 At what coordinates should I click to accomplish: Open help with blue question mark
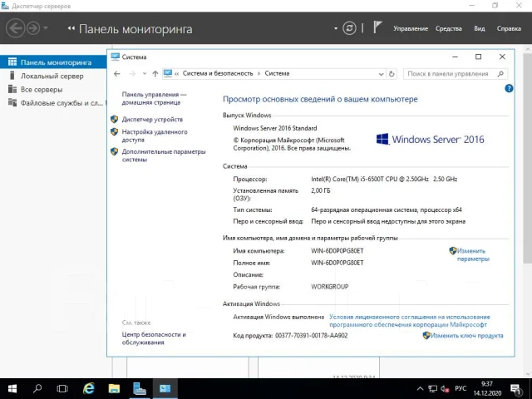(509, 89)
